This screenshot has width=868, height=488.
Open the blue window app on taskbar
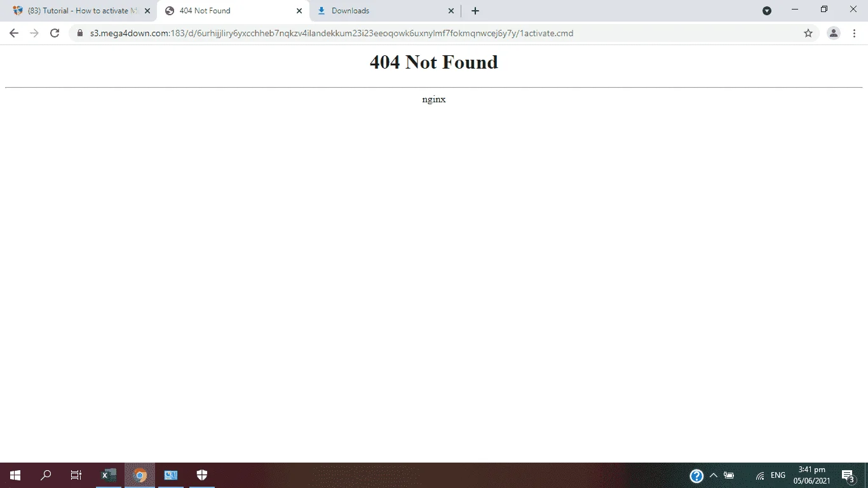170,475
